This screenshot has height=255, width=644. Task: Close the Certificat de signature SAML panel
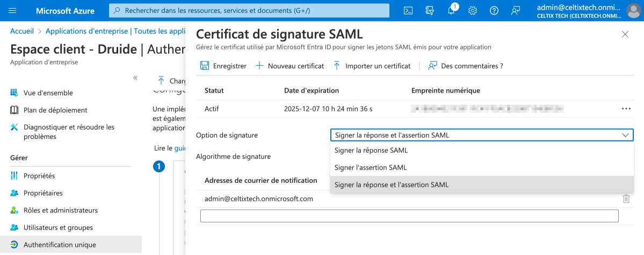pos(625,34)
